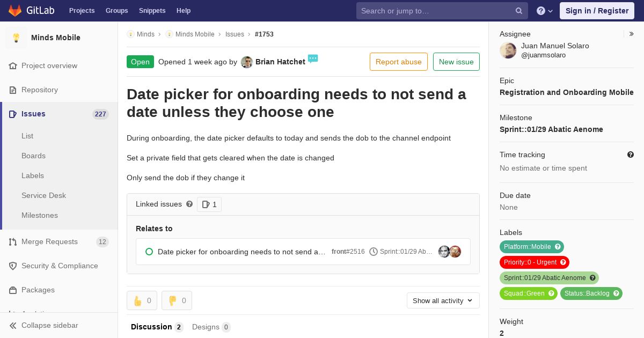Click the Time tracking help icon
This screenshot has width=644, height=338.
point(631,155)
